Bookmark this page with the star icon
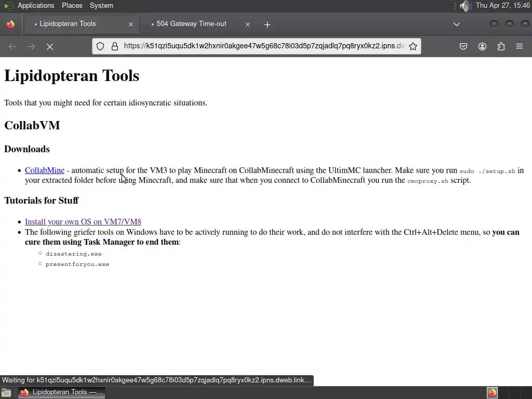Screen dimensions: 532x399 click(x=413, y=46)
